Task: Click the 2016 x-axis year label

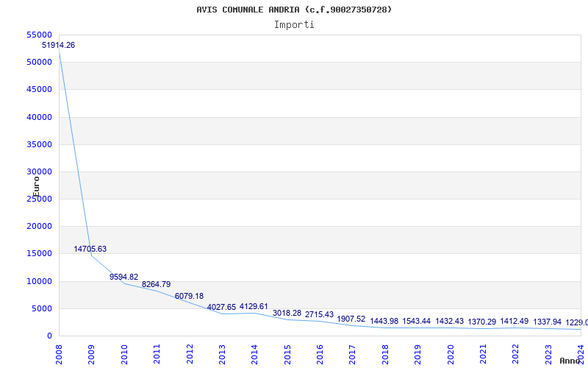Action: tap(320, 354)
